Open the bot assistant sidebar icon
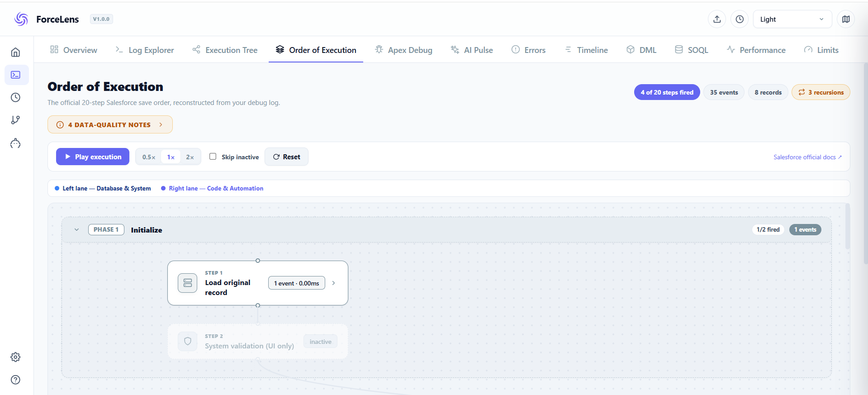The height and width of the screenshot is (395, 868). [16, 143]
